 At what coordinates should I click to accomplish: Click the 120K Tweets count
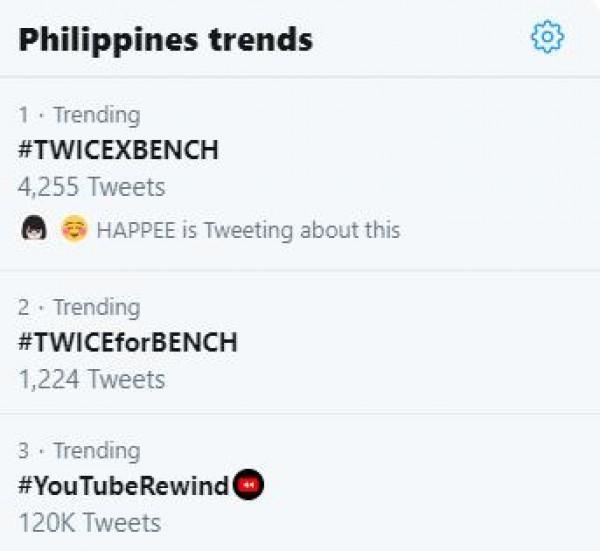tap(89, 522)
